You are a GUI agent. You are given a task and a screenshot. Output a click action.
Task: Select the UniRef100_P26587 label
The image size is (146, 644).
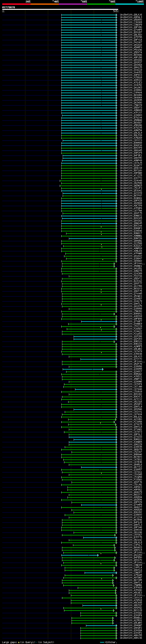(131, 329)
